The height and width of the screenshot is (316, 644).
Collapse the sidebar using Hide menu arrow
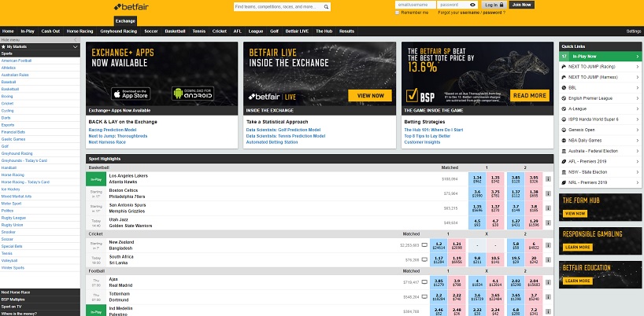75,40
